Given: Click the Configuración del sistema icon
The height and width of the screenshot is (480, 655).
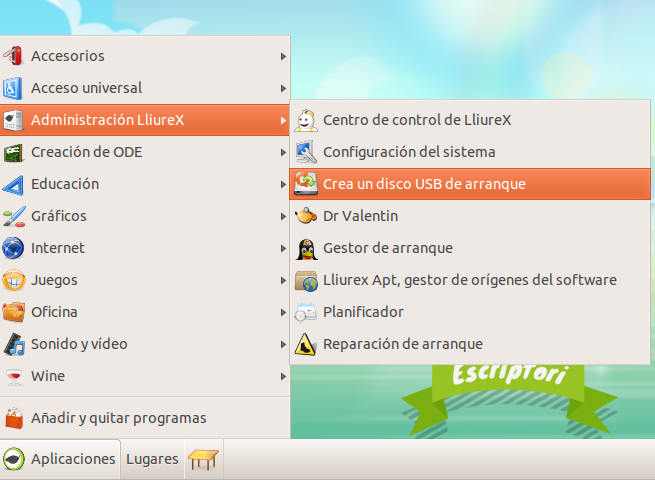Looking at the screenshot, I should point(306,152).
